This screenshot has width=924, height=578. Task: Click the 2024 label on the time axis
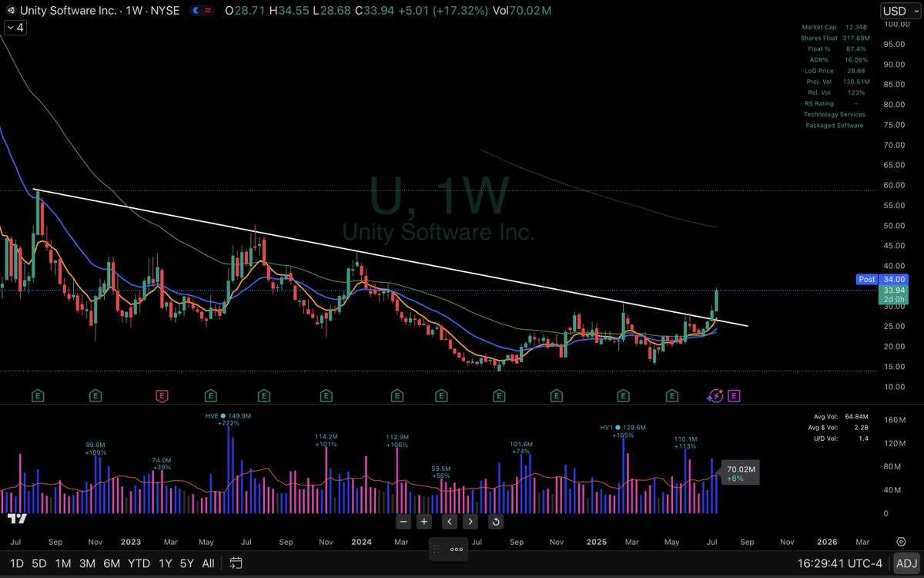click(362, 542)
